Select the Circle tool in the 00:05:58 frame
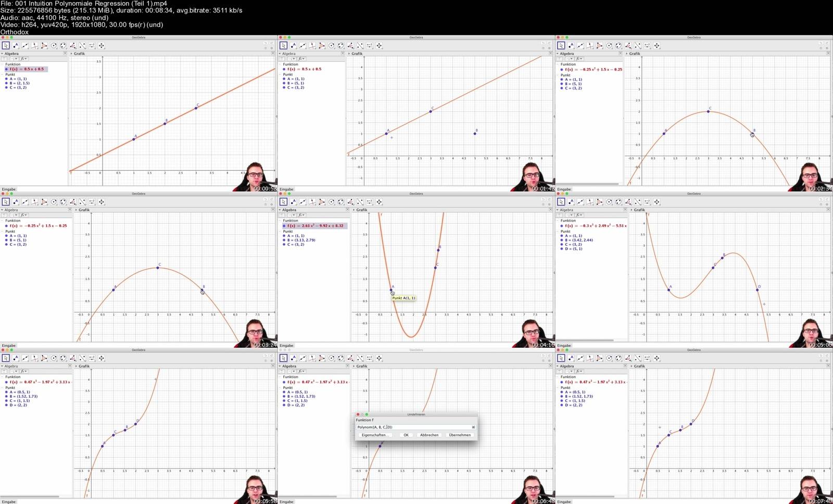Viewport: 833px width, 504px height. tap(54, 358)
